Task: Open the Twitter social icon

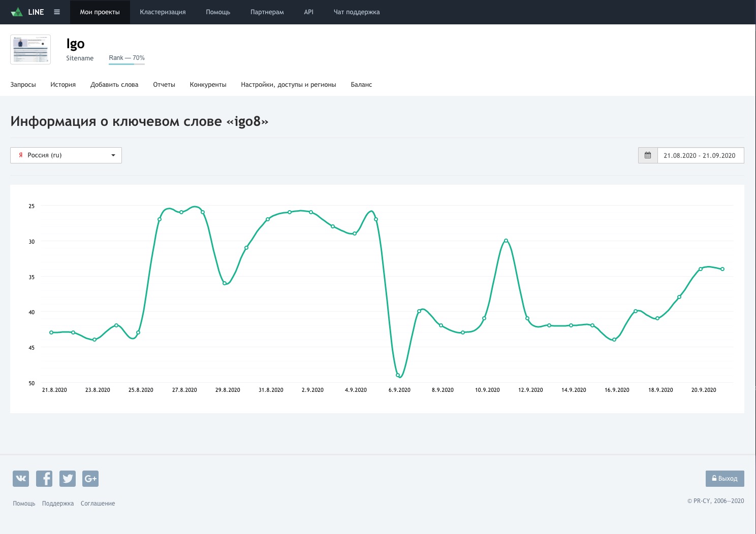Action: click(x=68, y=478)
